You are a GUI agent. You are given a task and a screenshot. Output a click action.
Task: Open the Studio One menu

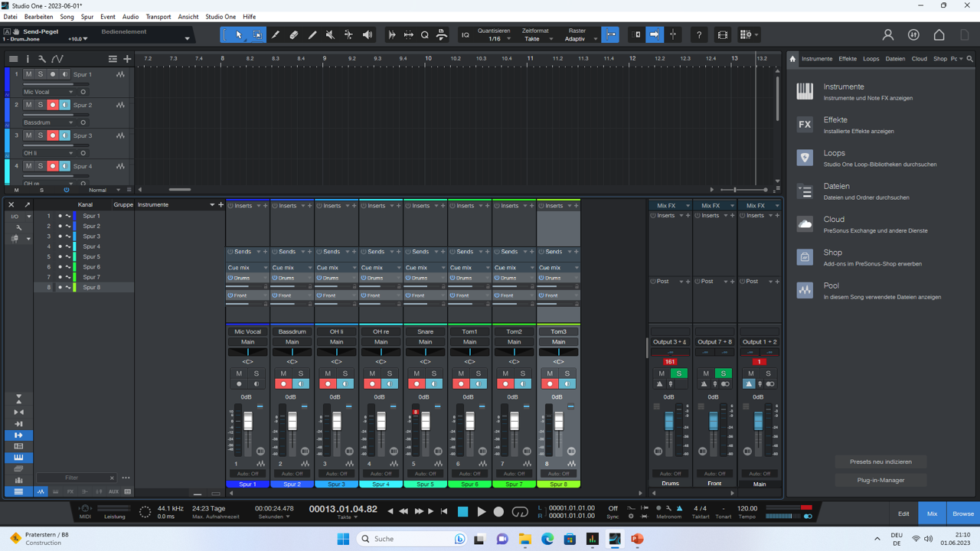220,17
